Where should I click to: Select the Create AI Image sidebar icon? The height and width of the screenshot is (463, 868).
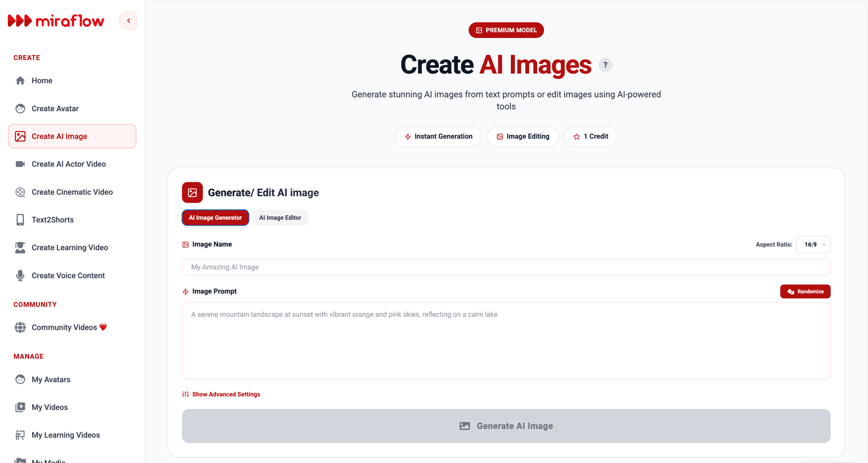coord(20,136)
